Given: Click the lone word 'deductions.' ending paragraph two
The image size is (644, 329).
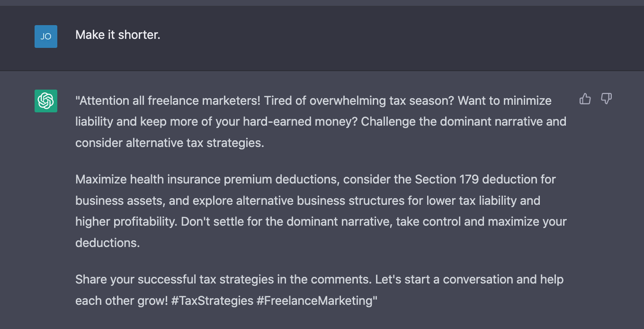Looking at the screenshot, I should tap(107, 242).
